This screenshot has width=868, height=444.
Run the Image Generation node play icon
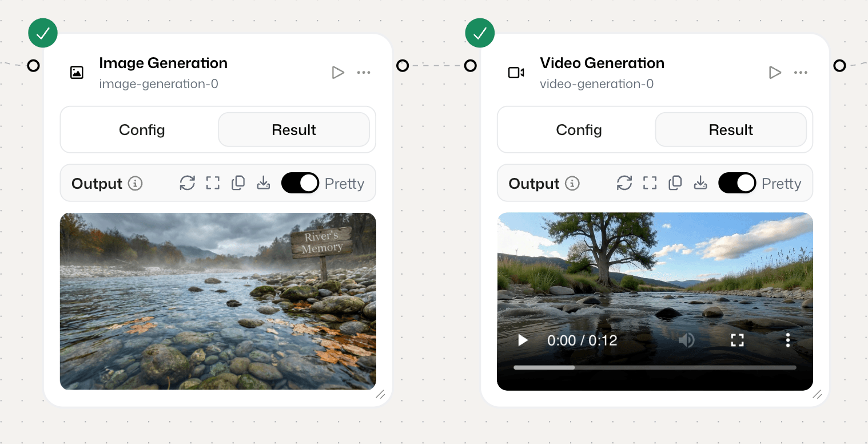click(x=338, y=73)
